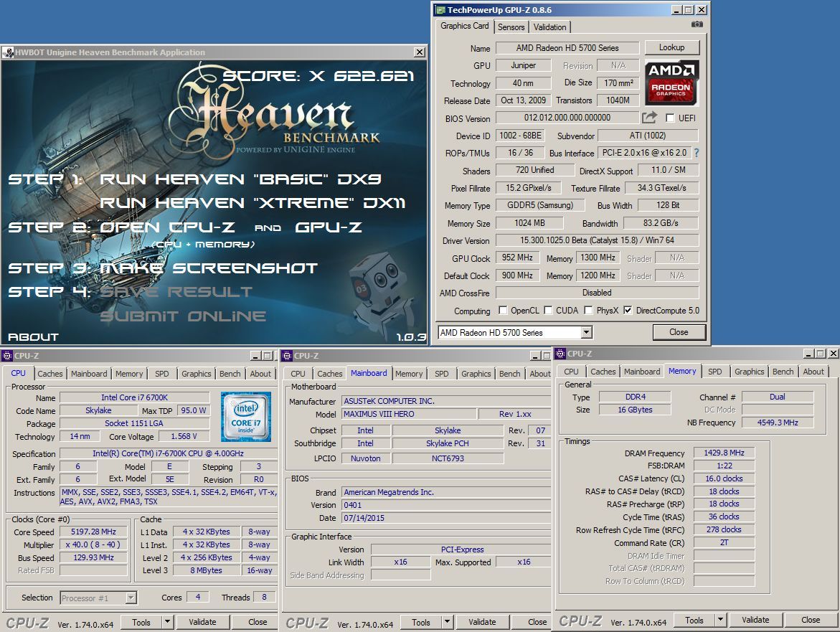Click Close in right CPU-Z window
The height and width of the screenshot is (632, 840).
(811, 620)
